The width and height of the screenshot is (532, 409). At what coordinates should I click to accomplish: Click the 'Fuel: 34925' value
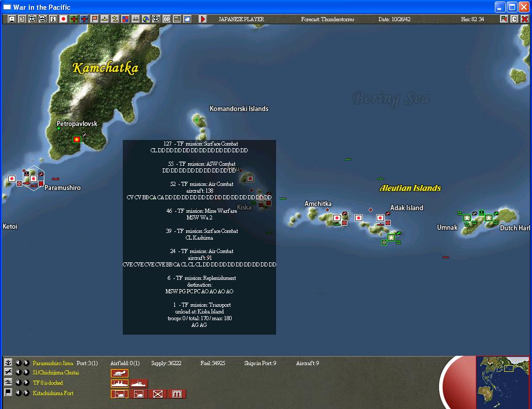pos(213,363)
